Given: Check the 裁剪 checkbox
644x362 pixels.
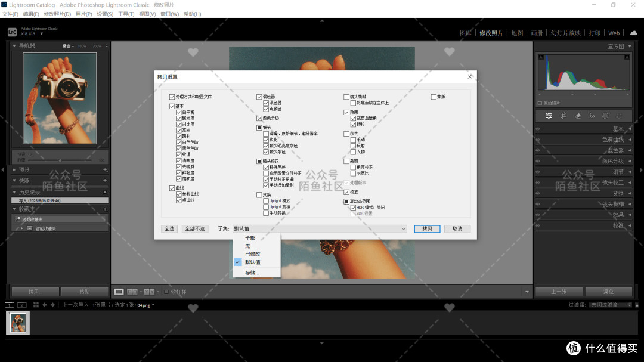Looking at the screenshot, I should point(346,161).
